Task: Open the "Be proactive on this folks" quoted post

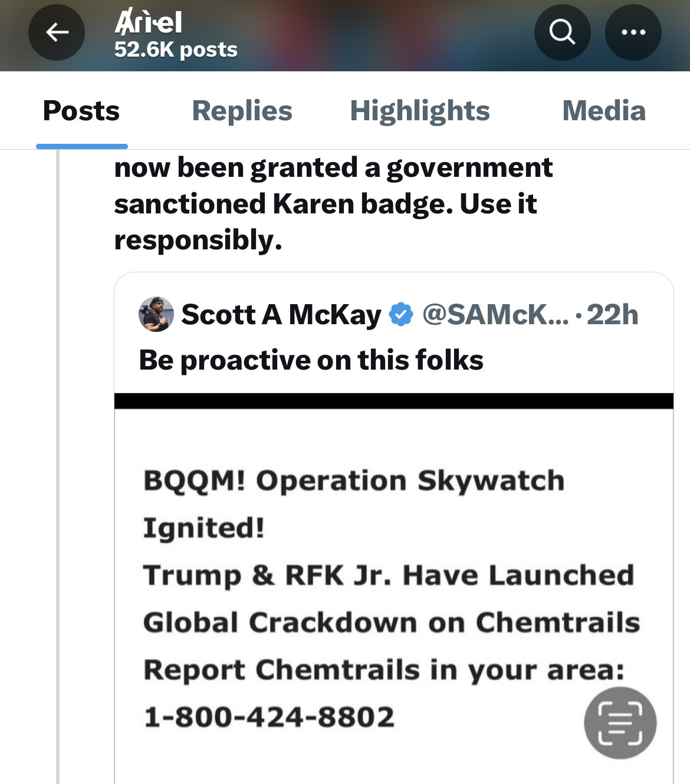Action: click(311, 360)
